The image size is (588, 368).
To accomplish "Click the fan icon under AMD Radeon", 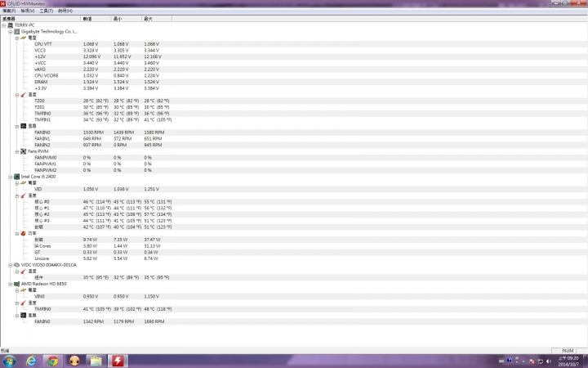I will point(23,316).
